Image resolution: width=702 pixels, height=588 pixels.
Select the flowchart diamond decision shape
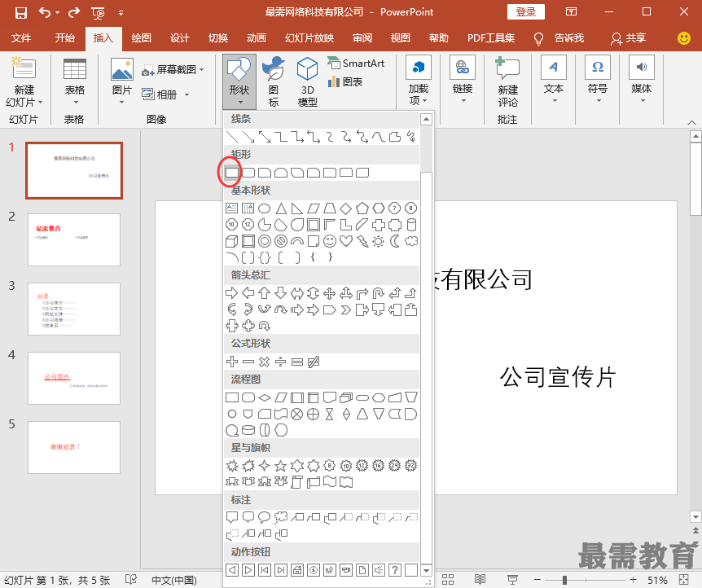pyautogui.click(x=265, y=397)
